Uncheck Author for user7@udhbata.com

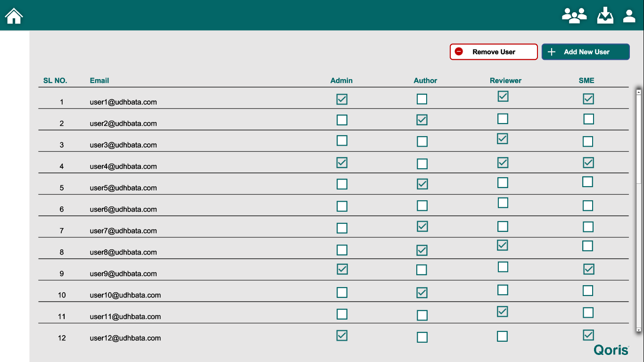(422, 226)
